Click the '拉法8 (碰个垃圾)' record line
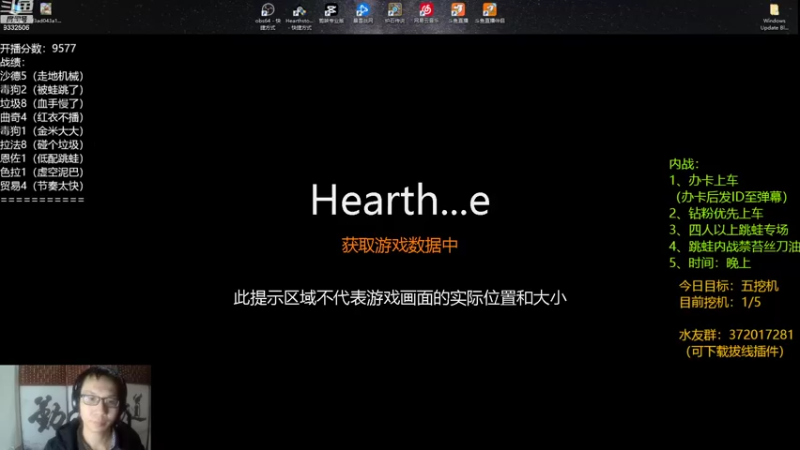This screenshot has width=800, height=450. tap(42, 145)
